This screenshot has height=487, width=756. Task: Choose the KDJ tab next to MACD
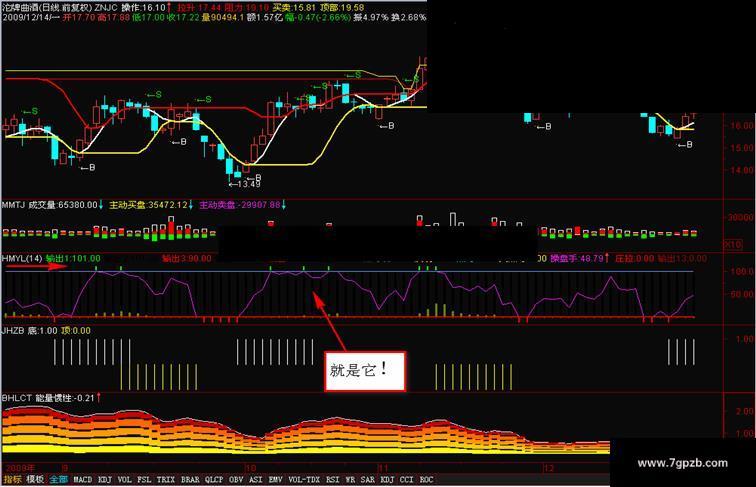(105, 480)
